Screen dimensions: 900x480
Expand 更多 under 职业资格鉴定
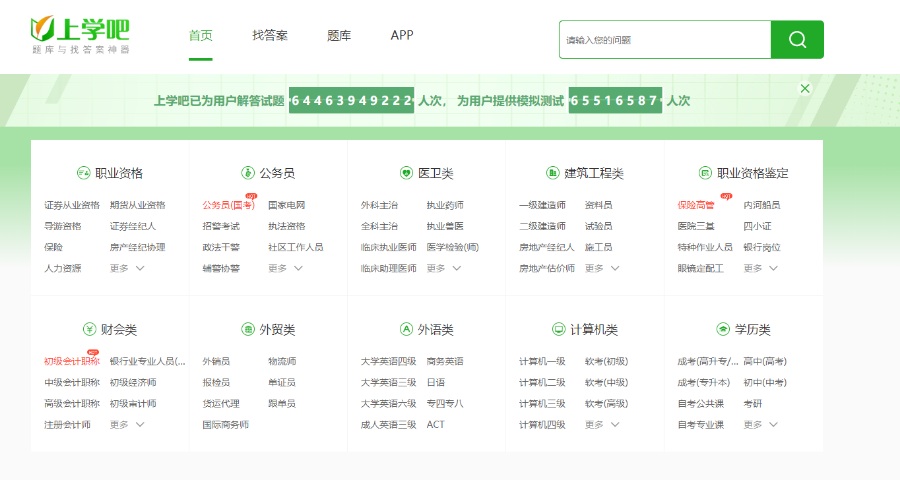761,268
